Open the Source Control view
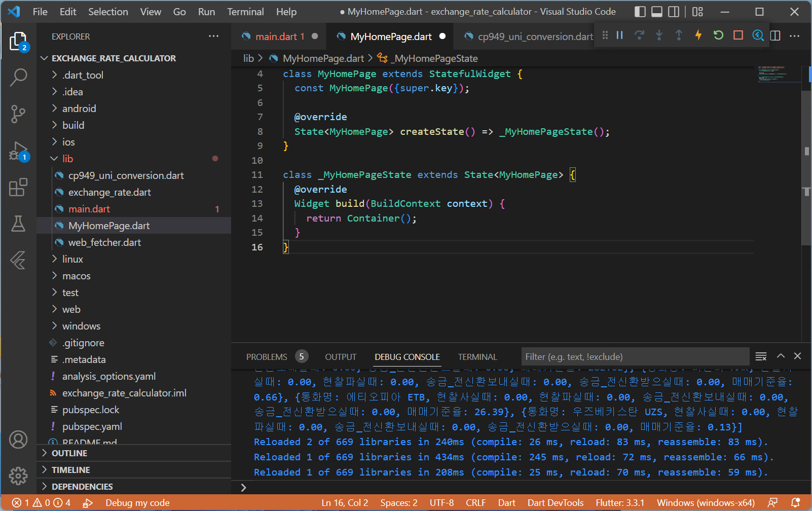Image resolution: width=812 pixels, height=511 pixels. click(19, 114)
